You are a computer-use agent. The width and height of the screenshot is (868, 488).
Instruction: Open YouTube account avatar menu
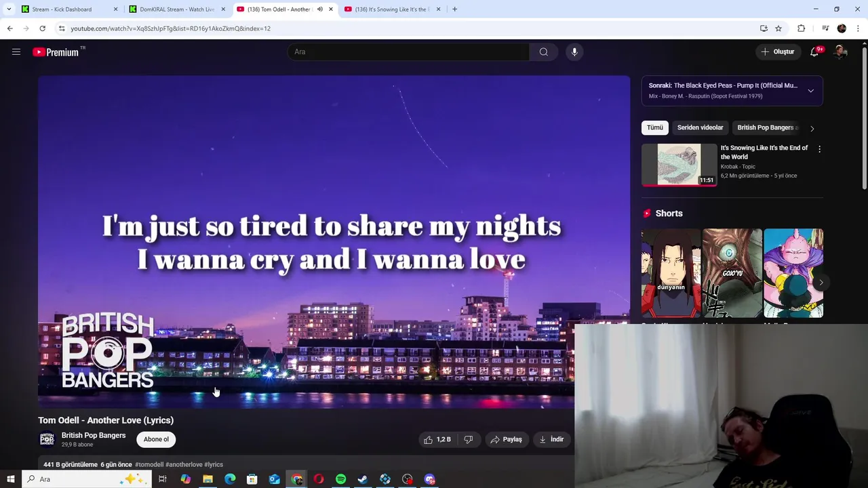[840, 52]
